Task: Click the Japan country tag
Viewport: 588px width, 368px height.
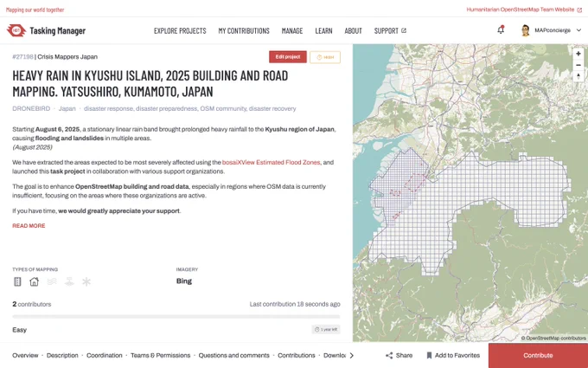Action: pyautogui.click(x=67, y=108)
